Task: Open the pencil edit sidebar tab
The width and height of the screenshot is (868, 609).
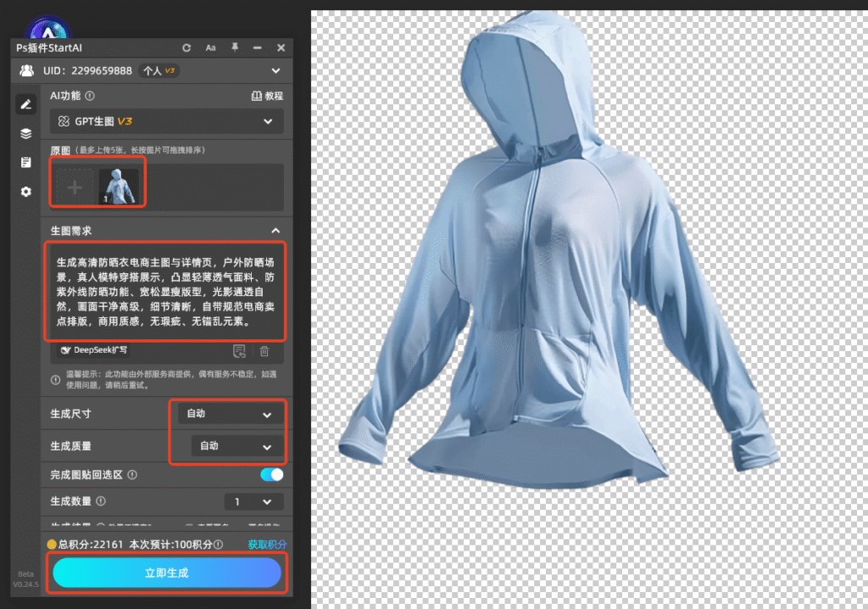Action: pyautogui.click(x=26, y=104)
